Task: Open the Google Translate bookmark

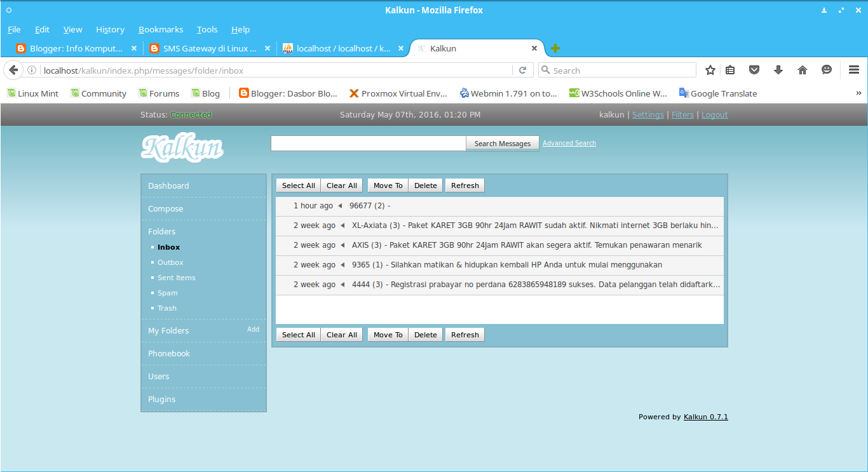Action: click(x=718, y=93)
